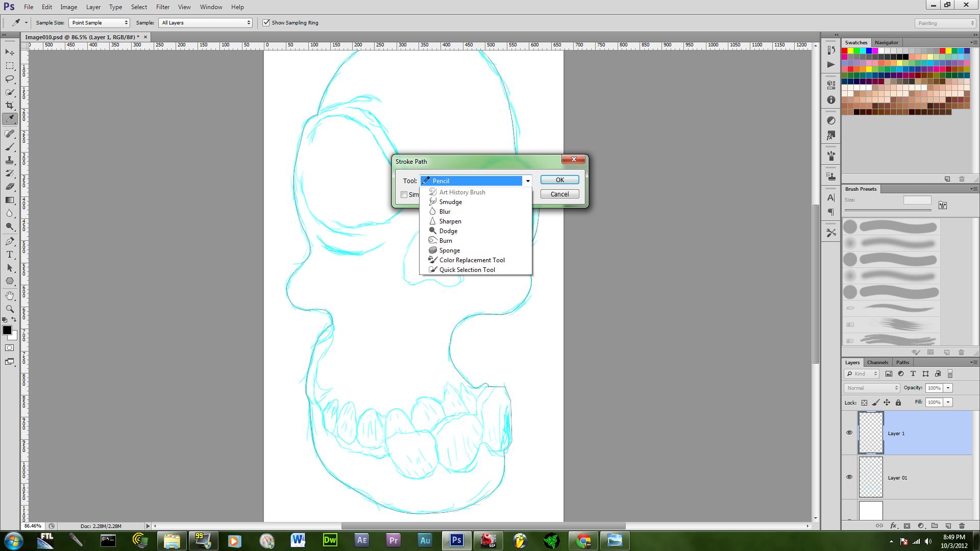Expand the layer blend mode Normal dropdown
The height and width of the screenshot is (551, 980).
(872, 388)
